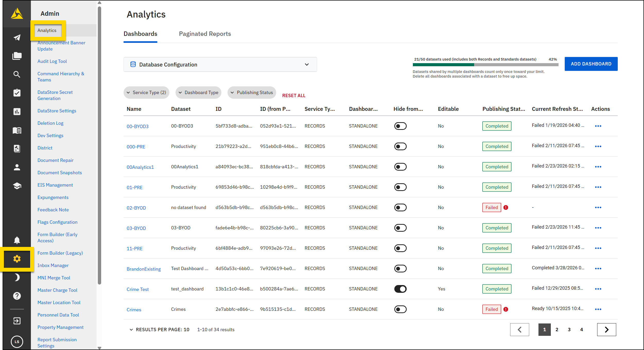Go to results page 3

coord(569,329)
